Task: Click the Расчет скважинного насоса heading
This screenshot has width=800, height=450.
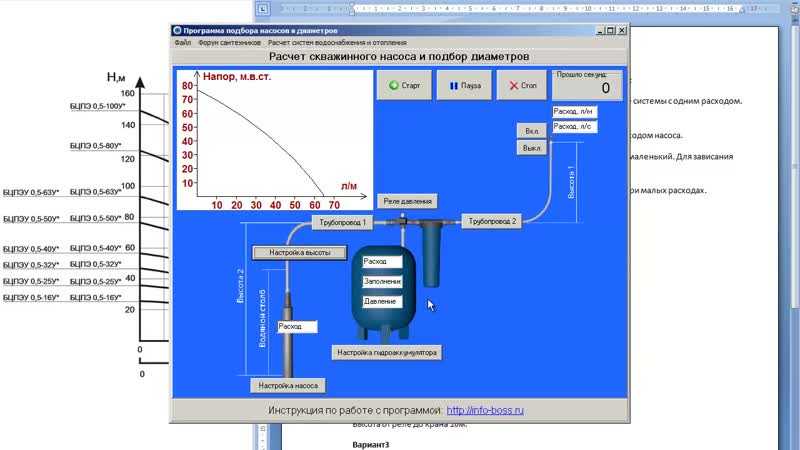Action: point(399,57)
